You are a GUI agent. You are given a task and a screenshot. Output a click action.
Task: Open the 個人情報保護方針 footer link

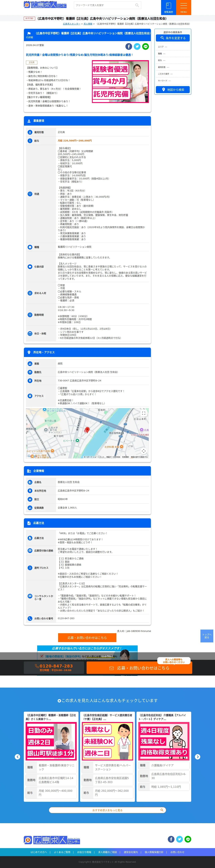pos(154,852)
